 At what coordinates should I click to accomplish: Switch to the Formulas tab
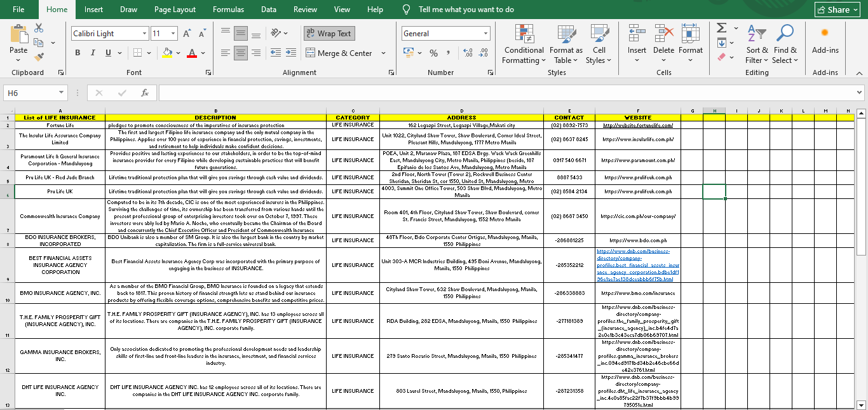(x=228, y=10)
